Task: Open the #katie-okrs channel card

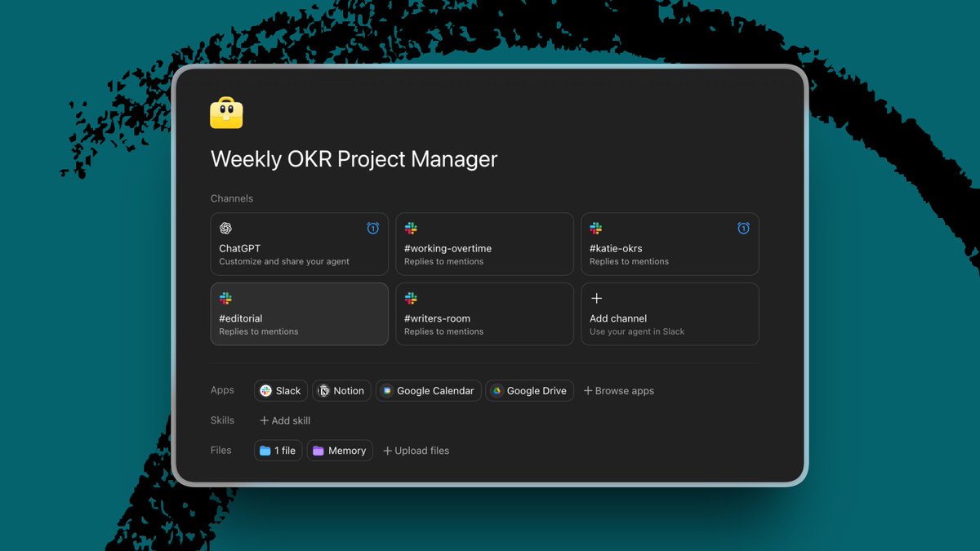Action: coord(670,244)
